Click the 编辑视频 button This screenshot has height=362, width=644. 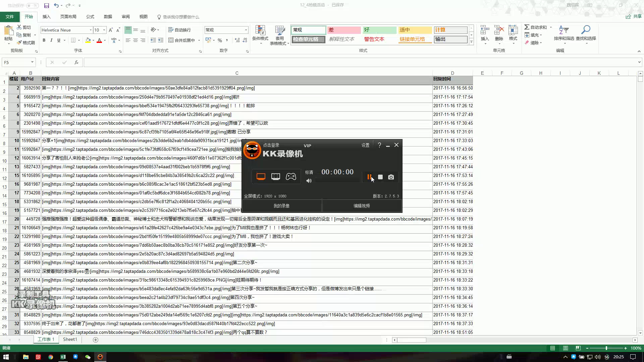tap(362, 206)
